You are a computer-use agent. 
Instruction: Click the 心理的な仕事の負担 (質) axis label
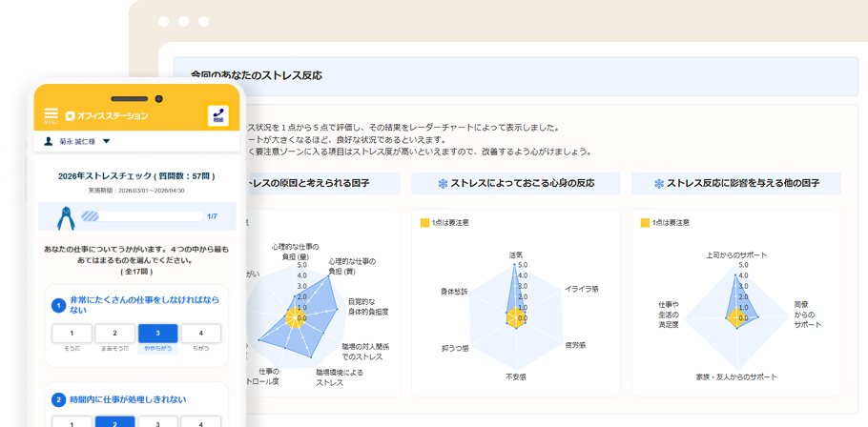pyautogui.click(x=352, y=266)
